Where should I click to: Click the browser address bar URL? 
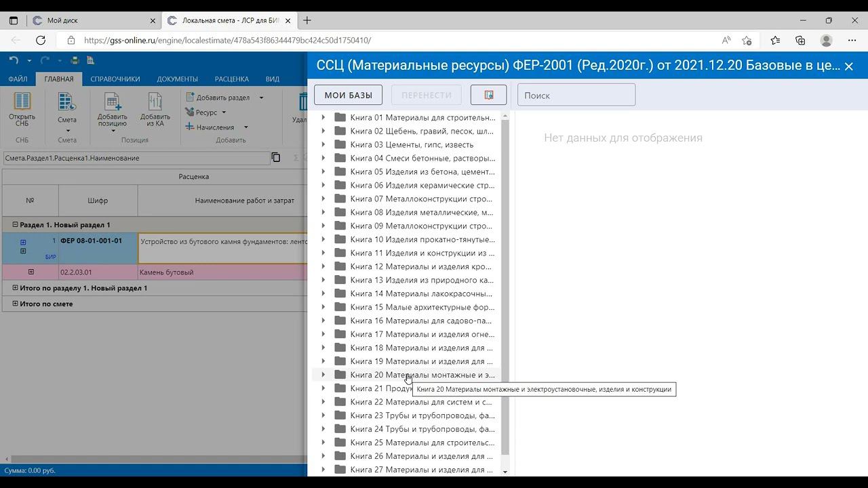(227, 40)
